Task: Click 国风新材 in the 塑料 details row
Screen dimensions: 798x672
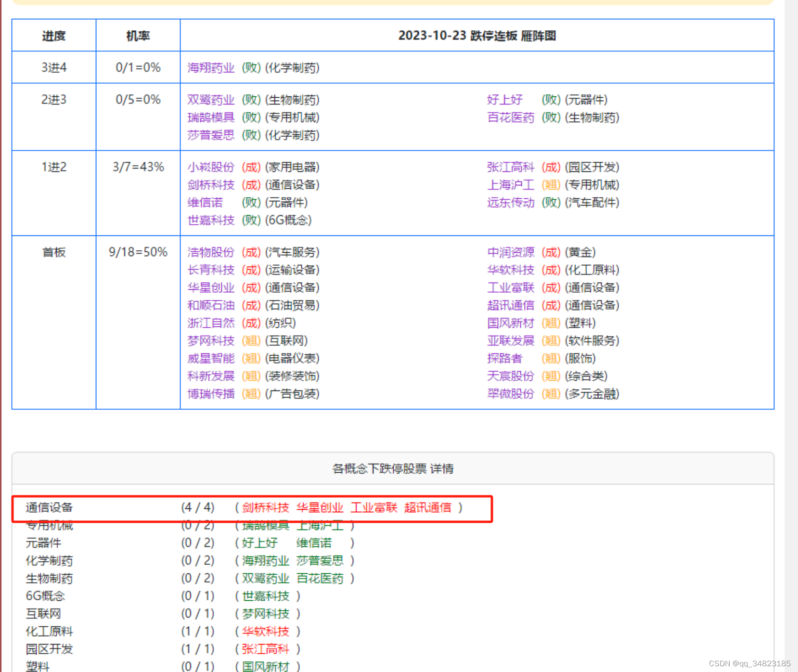Action: click(x=266, y=667)
